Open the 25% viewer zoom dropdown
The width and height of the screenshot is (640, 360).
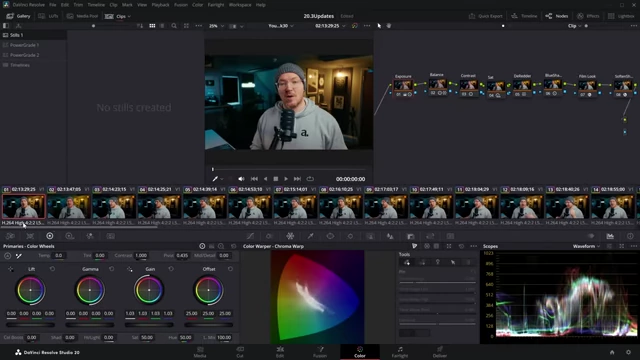tap(216, 26)
